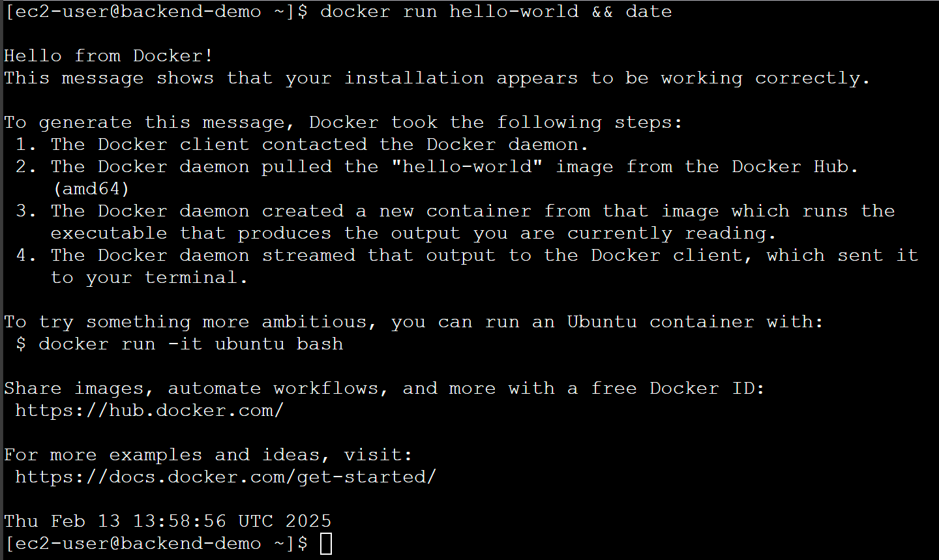Click the 'Hello from Docker!' line

tap(109, 56)
